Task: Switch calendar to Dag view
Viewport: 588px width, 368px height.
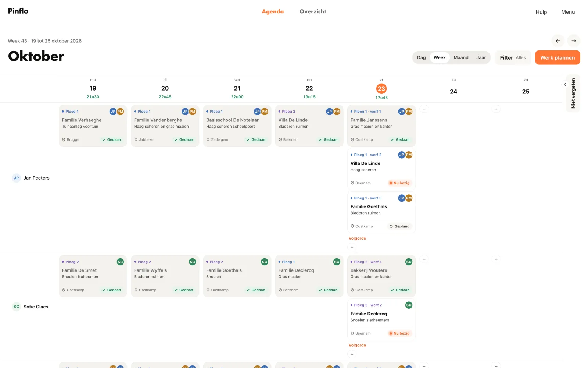Action: point(422,57)
